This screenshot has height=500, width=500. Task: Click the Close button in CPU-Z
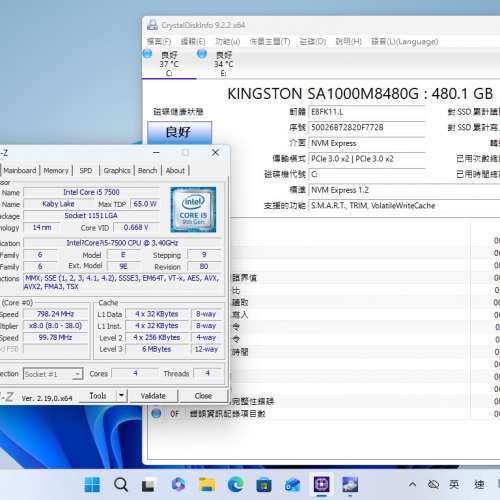(x=203, y=396)
